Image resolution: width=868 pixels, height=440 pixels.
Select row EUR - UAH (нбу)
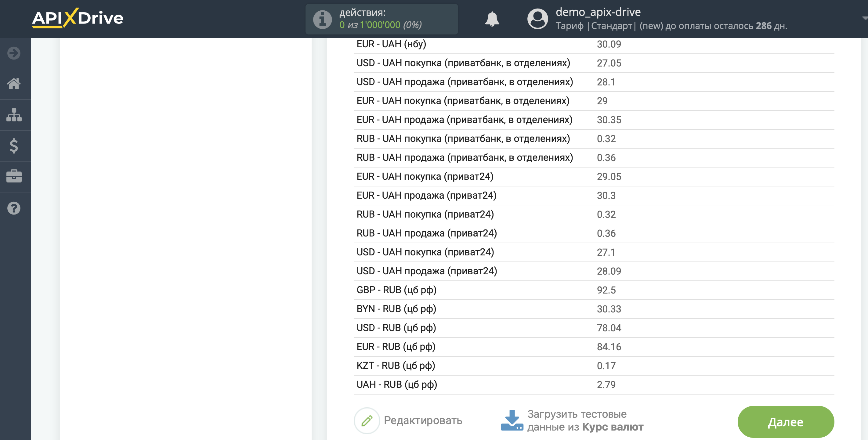pos(594,44)
